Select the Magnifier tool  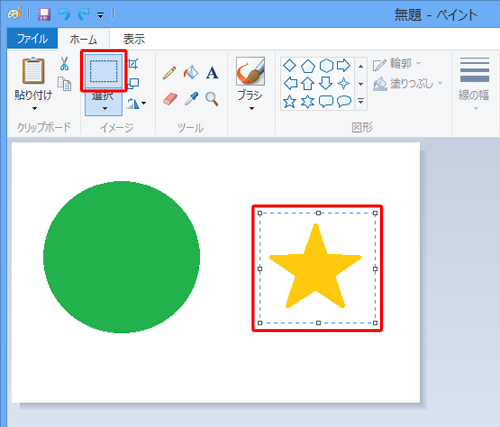click(212, 99)
